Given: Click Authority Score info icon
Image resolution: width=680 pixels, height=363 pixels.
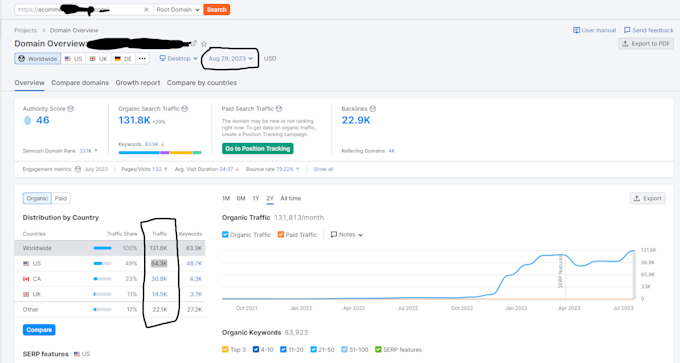Looking at the screenshot, I should pos(71,109).
